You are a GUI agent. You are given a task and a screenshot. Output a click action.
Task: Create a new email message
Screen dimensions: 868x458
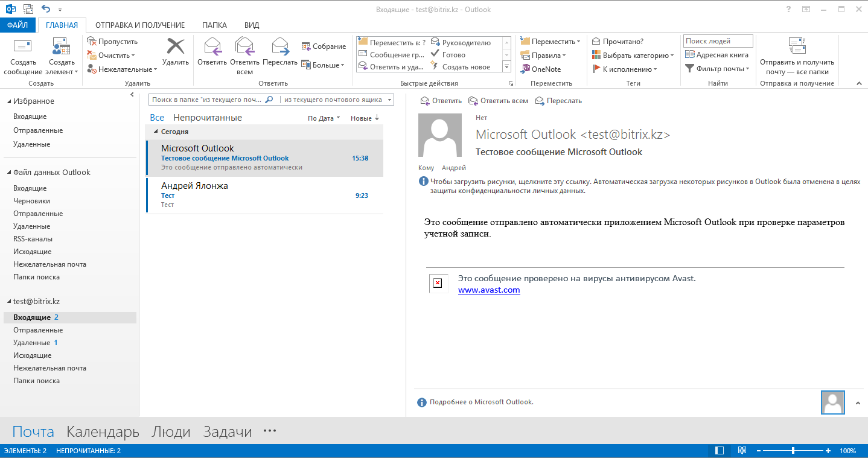point(23,57)
